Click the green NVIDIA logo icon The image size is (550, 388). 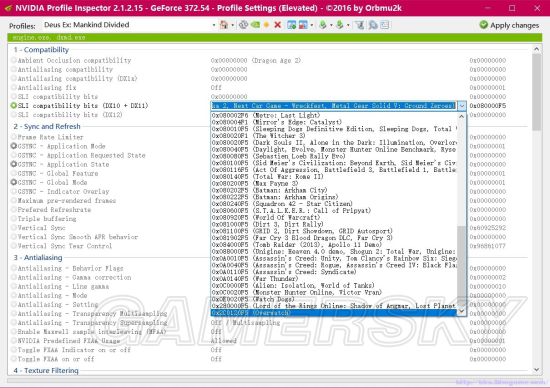[x=255, y=25]
